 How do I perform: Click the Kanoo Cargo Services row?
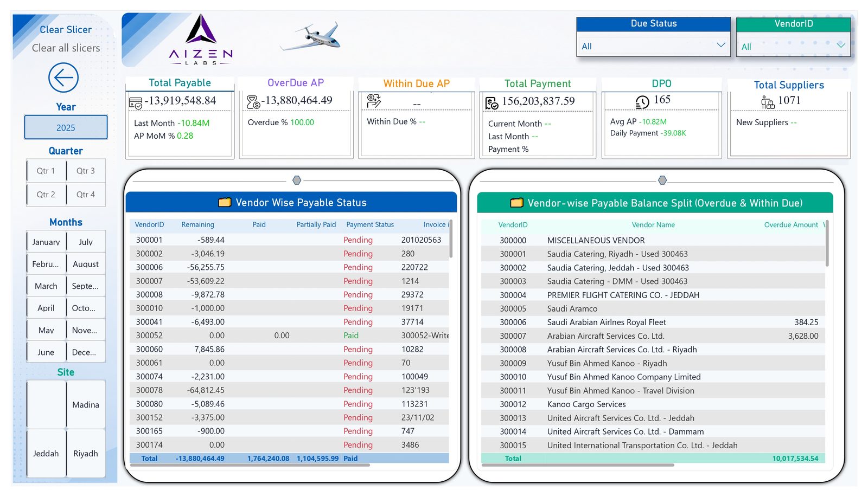pos(653,404)
